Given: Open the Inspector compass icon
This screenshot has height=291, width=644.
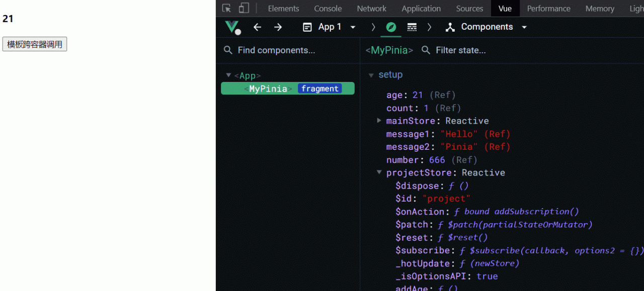Looking at the screenshot, I should [x=391, y=27].
